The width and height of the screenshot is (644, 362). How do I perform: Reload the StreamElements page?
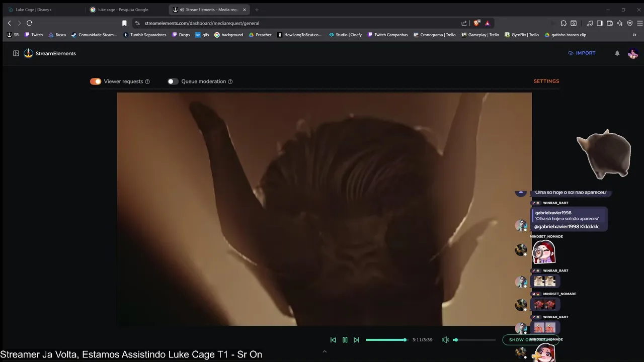point(29,23)
